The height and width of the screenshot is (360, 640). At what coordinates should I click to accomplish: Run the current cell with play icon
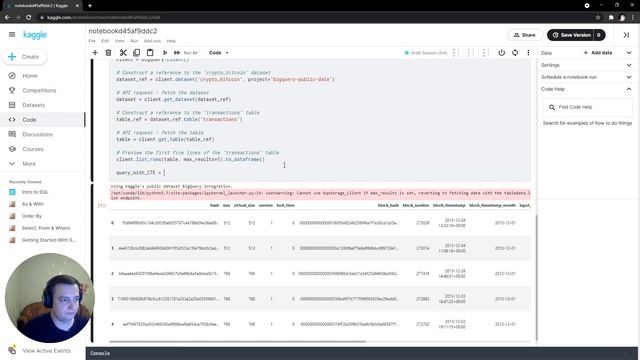click(165, 53)
